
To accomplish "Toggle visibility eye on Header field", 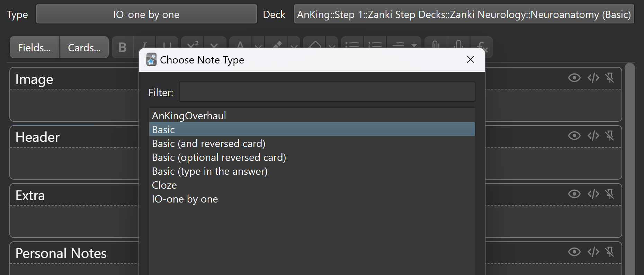I will point(574,136).
